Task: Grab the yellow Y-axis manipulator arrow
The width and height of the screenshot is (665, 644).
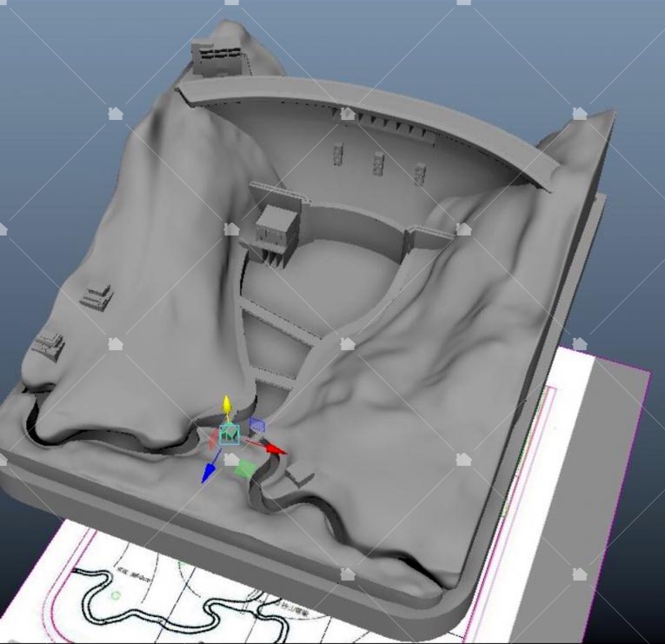Action: (227, 403)
